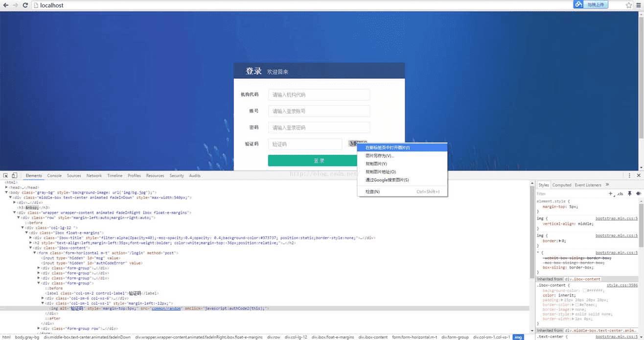Toggle element state with the pin icon

tap(630, 194)
